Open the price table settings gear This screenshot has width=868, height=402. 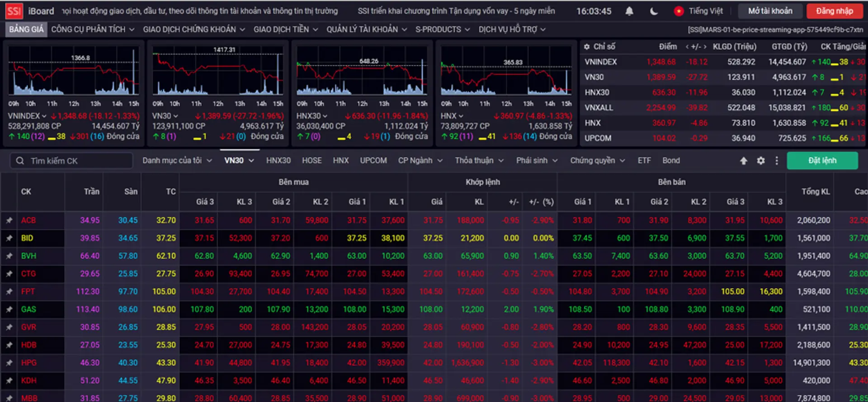point(761,161)
